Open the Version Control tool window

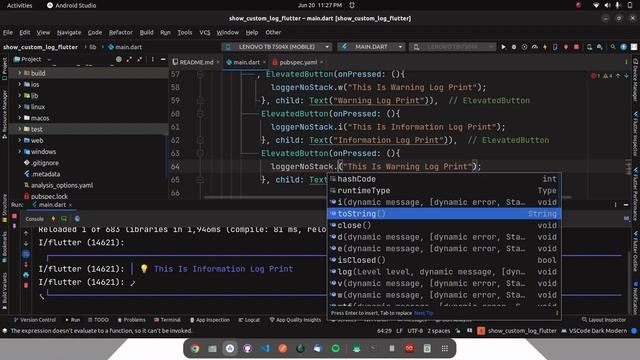(35, 320)
